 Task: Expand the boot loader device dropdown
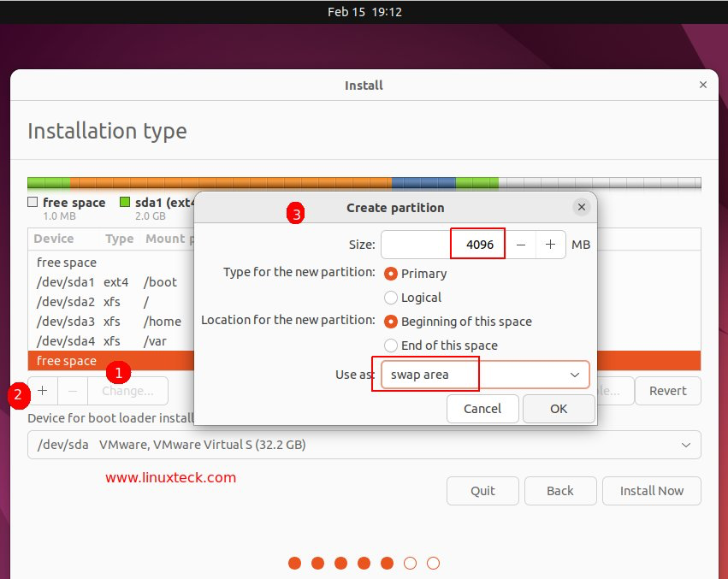click(x=364, y=445)
